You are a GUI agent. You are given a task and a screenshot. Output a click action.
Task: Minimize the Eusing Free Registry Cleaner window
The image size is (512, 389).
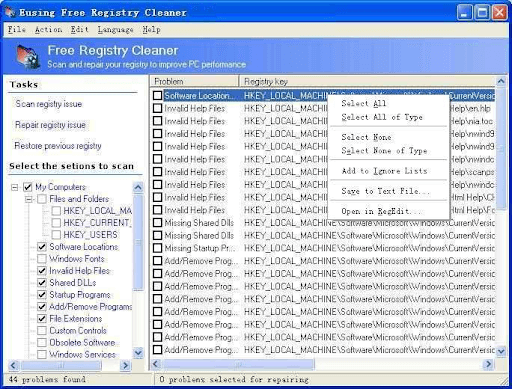click(x=464, y=13)
